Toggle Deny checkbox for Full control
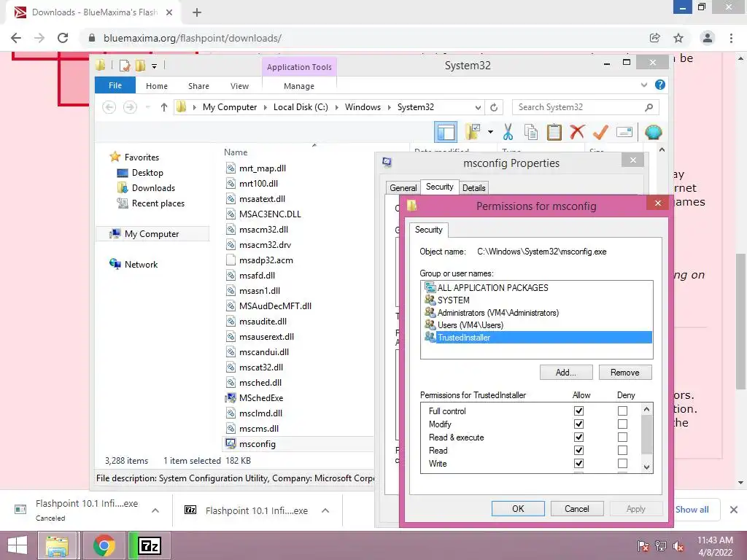This screenshot has width=747, height=560. click(x=622, y=411)
